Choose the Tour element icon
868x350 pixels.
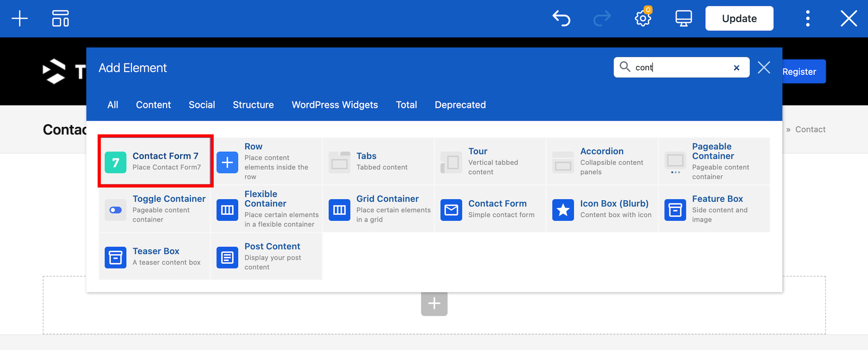[451, 162]
